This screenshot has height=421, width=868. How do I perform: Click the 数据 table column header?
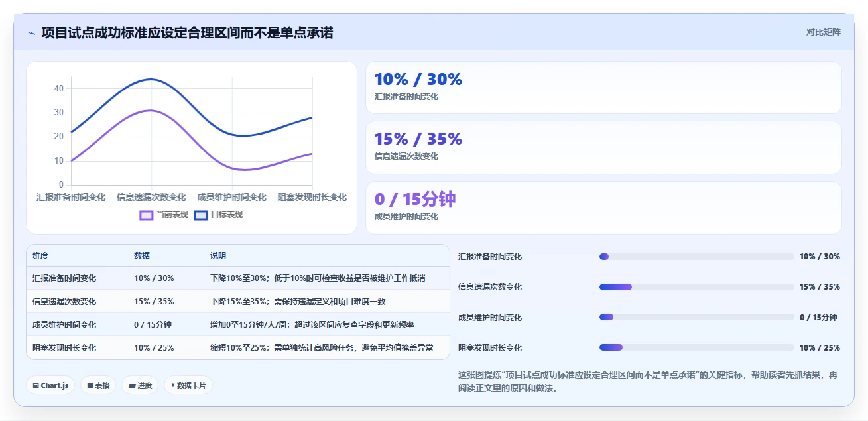[x=142, y=256]
